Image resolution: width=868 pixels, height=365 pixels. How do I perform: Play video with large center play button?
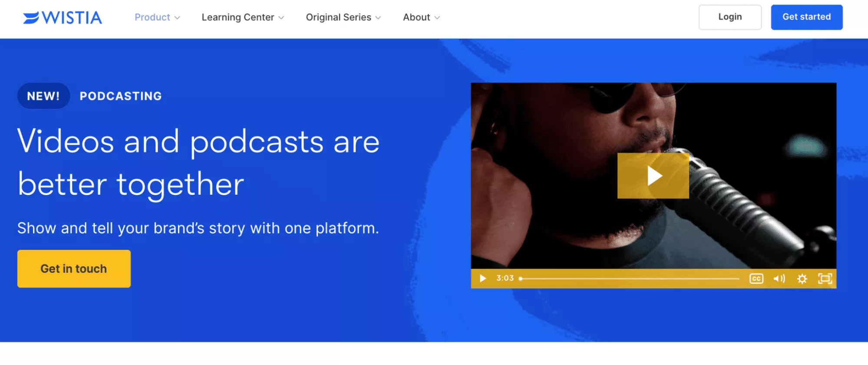(x=653, y=176)
